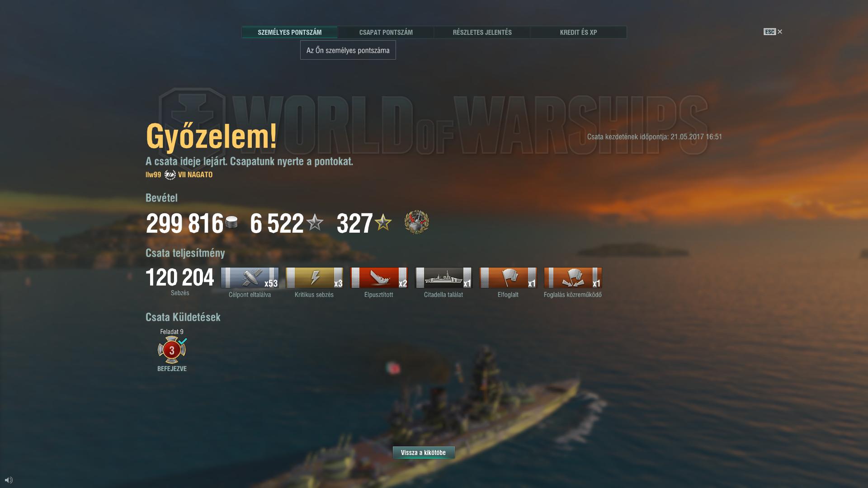Screen dimensions: 868x488
Task: Open the Csapat pontszám tab
Action: point(386,33)
